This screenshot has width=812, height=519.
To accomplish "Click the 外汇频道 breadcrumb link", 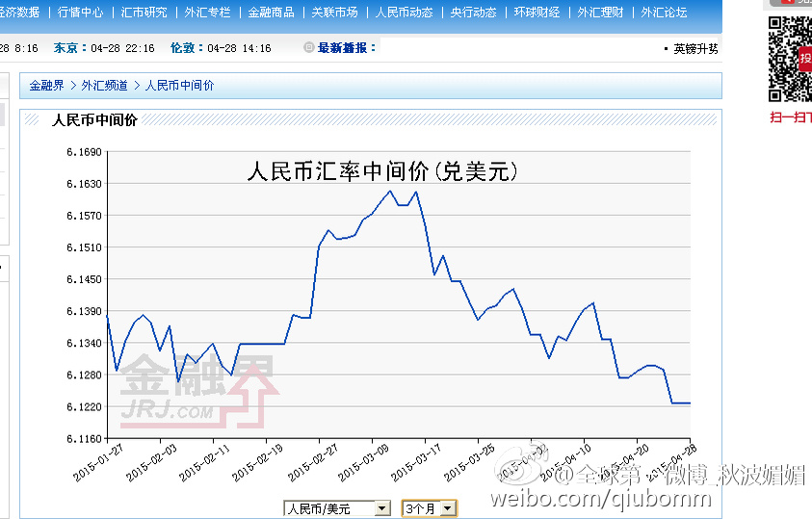I will point(104,86).
